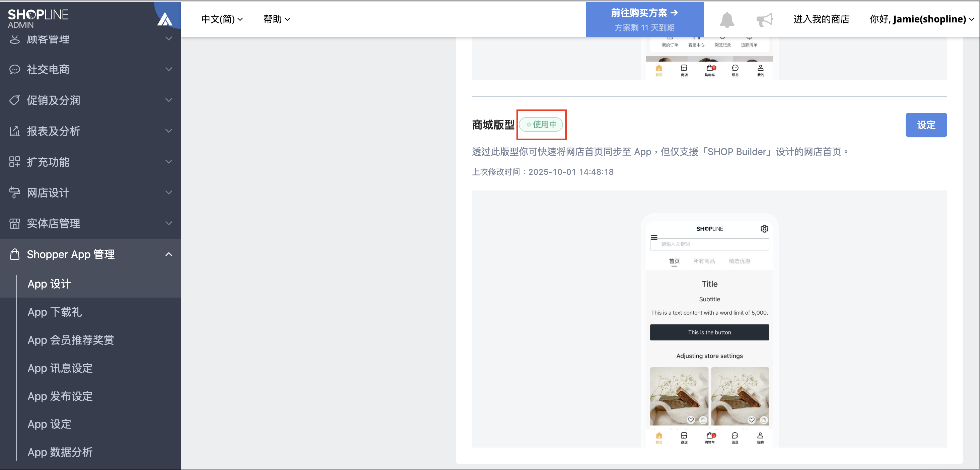This screenshot has height=470, width=980.
Task: Click 前往购买方案 purchase plan button
Action: [x=644, y=19]
